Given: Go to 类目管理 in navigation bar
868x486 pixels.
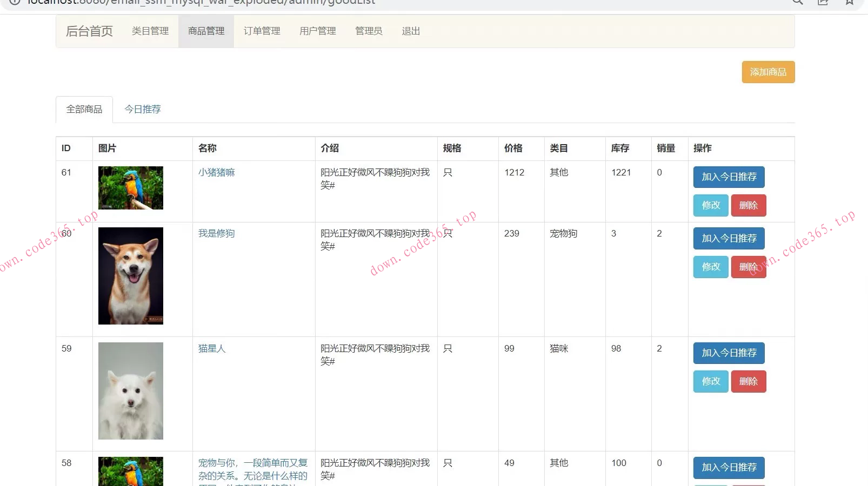Looking at the screenshot, I should 150,31.
